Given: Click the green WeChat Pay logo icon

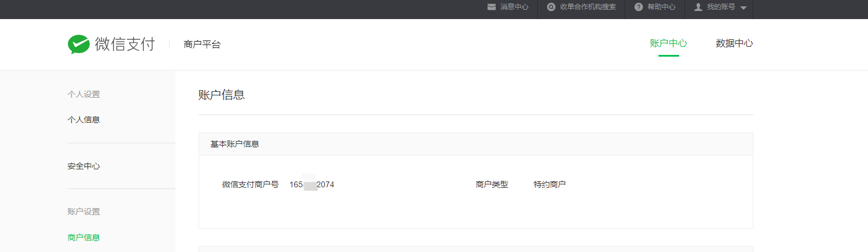Looking at the screenshot, I should pos(79,44).
